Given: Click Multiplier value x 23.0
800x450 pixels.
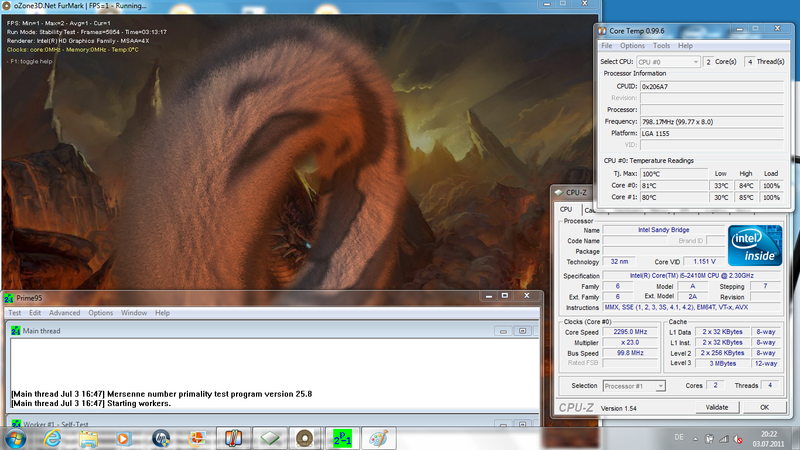Looking at the screenshot, I should coord(630,342).
